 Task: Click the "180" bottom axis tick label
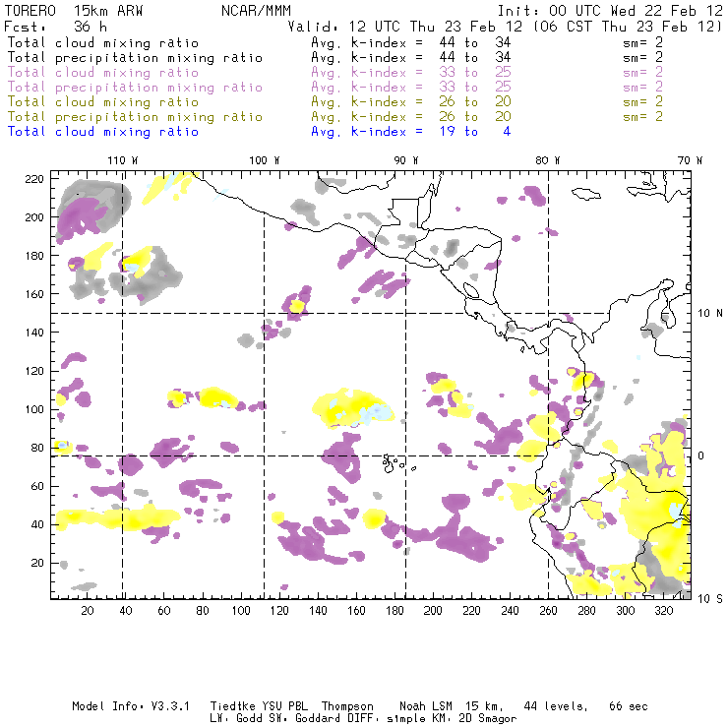pyautogui.click(x=394, y=611)
